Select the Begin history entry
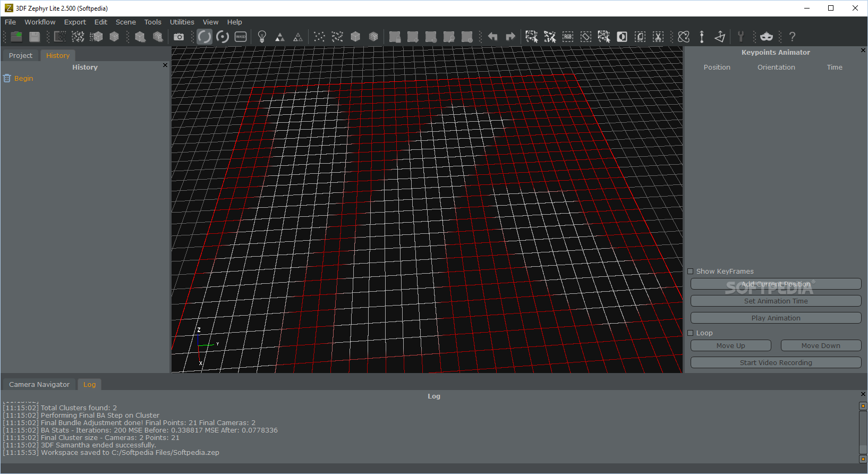Image resolution: width=868 pixels, height=474 pixels. [23, 78]
